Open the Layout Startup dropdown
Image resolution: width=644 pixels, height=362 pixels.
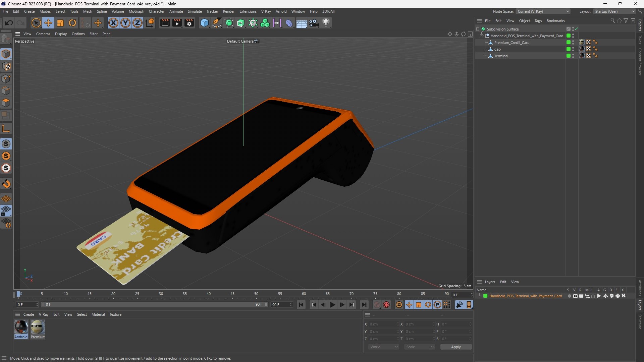pos(614,11)
